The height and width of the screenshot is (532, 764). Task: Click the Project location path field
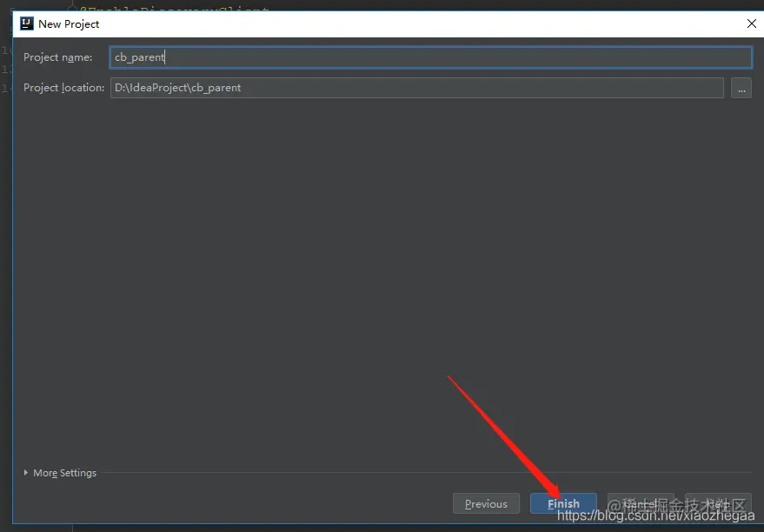coord(416,88)
